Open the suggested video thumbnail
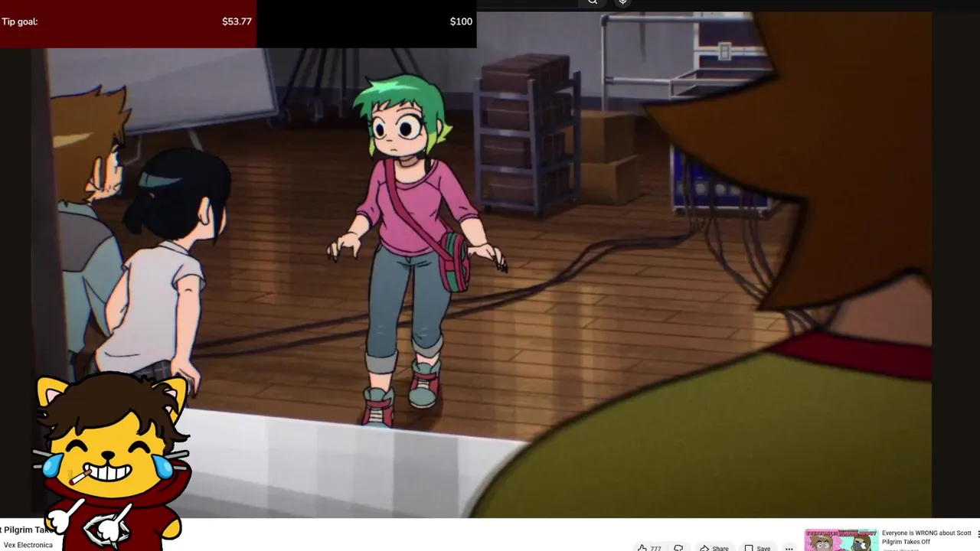980x551 pixels. [841, 540]
